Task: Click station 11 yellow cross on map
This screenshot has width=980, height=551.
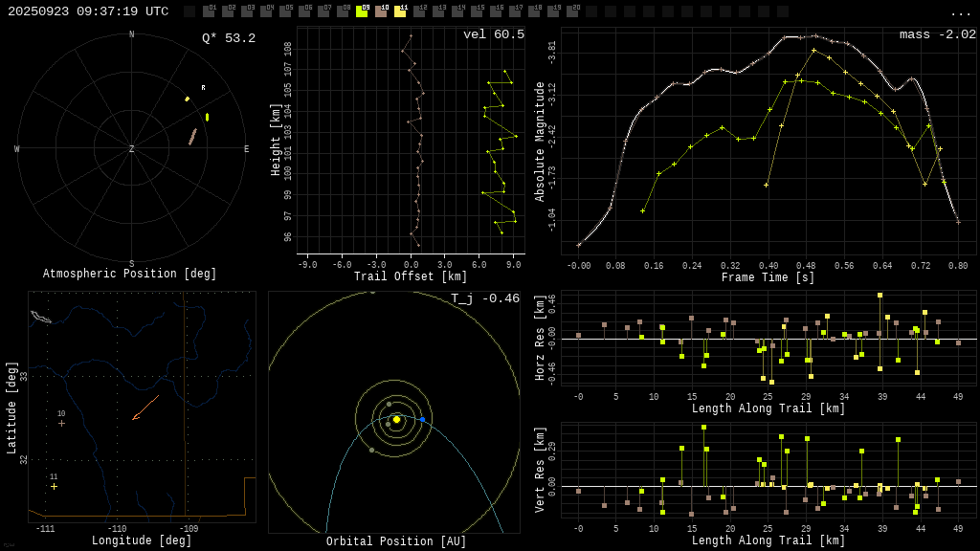Action: click(54, 486)
